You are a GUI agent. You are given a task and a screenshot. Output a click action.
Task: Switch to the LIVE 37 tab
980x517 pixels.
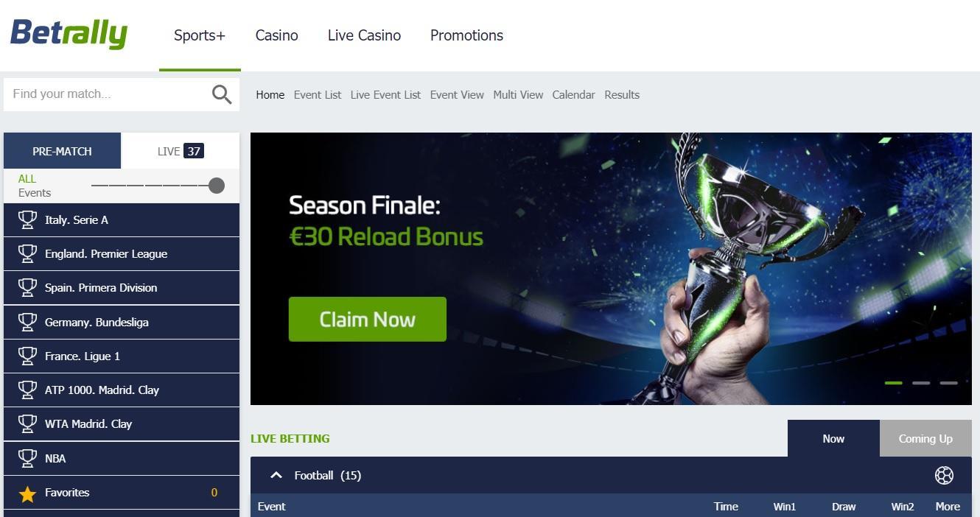pos(181,151)
